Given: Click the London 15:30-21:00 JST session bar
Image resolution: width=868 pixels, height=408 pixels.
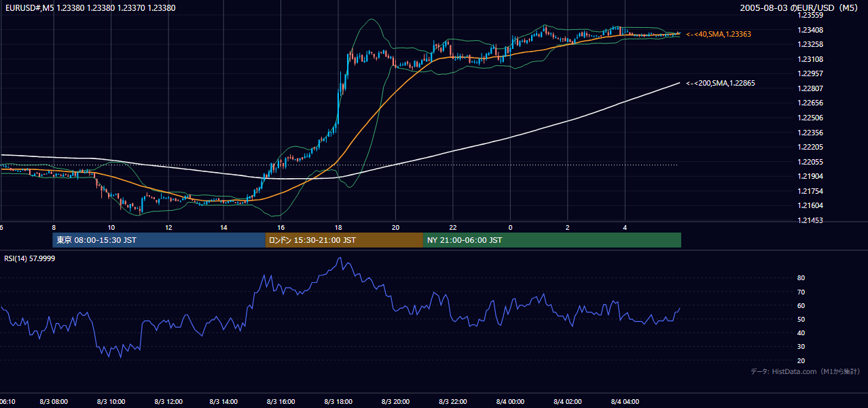Looking at the screenshot, I should [344, 240].
